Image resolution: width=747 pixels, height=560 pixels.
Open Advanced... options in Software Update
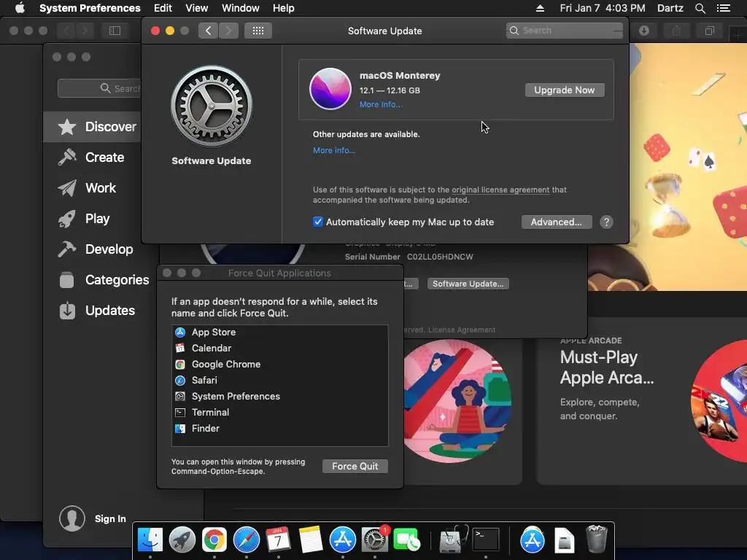[557, 222]
